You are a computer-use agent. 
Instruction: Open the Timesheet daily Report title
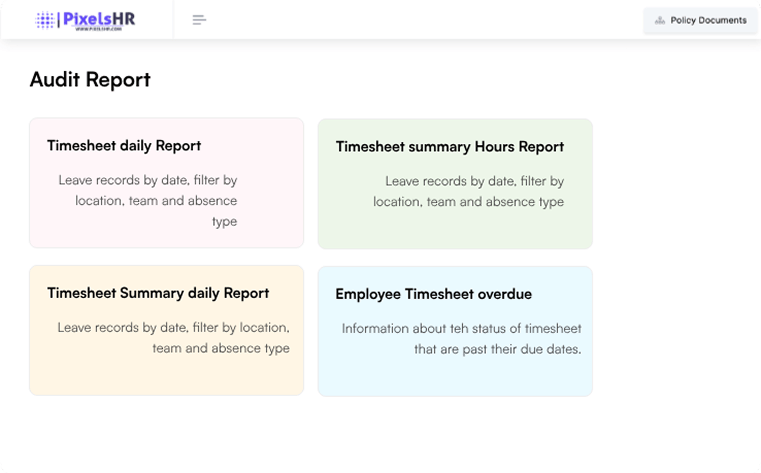click(124, 146)
